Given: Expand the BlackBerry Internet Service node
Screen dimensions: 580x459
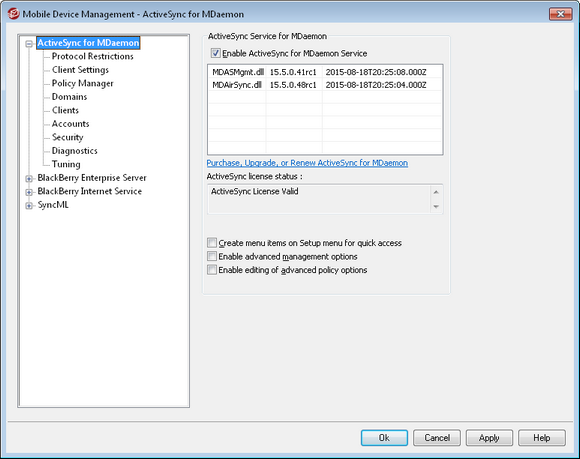Looking at the screenshot, I should coord(29,192).
